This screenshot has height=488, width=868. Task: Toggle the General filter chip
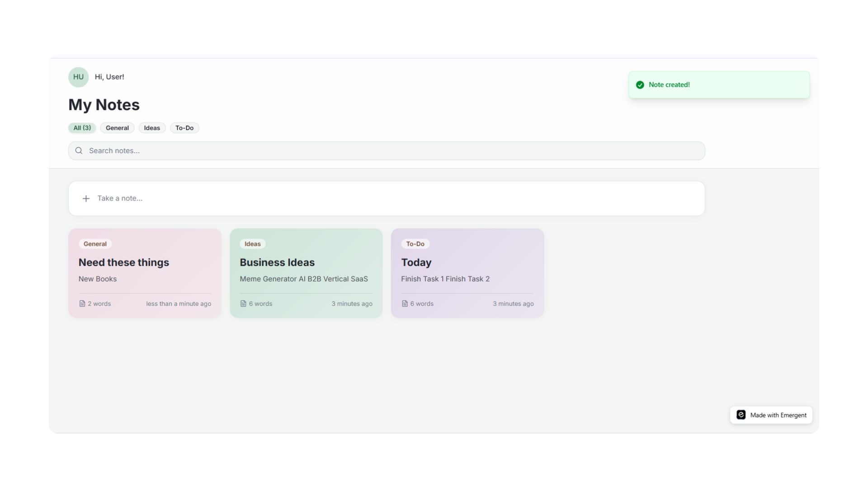point(117,128)
